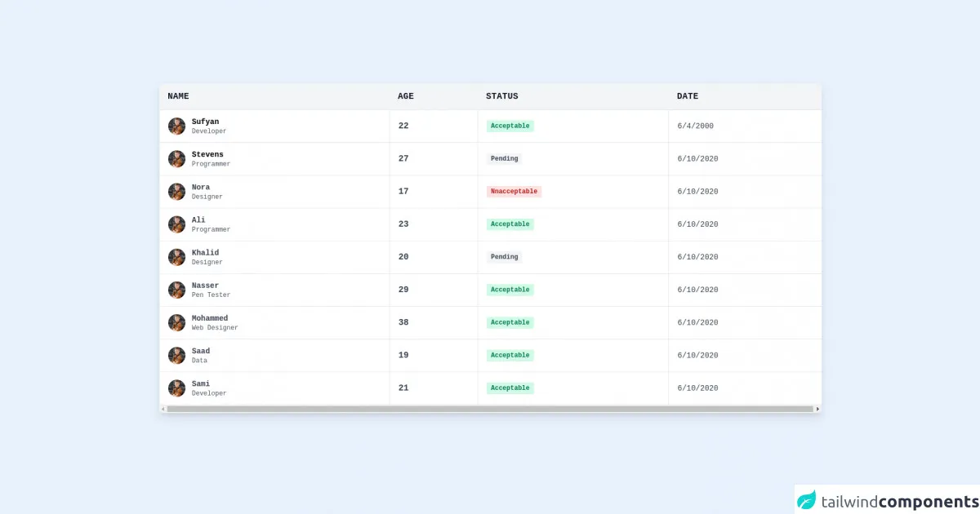980x514 pixels.
Task: Click the DATE column header
Action: (688, 96)
